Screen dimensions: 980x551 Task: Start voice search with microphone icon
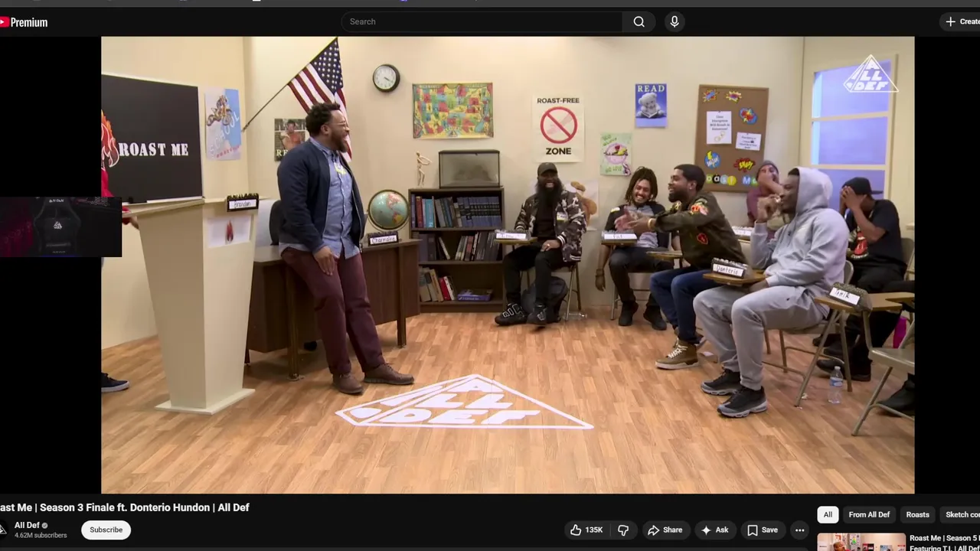[x=675, y=21]
